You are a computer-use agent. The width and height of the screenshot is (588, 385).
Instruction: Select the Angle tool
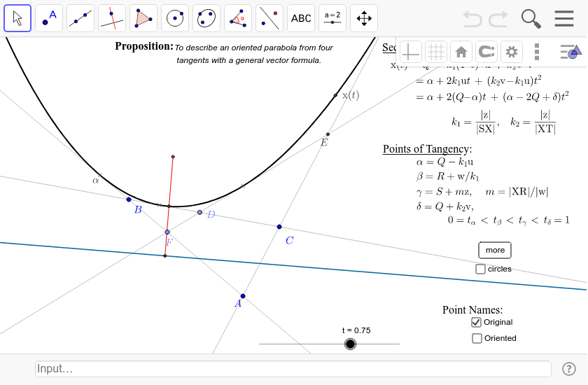[238, 18]
